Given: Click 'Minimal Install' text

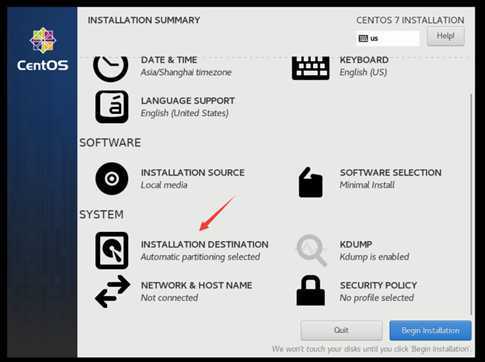Looking at the screenshot, I should click(367, 185).
